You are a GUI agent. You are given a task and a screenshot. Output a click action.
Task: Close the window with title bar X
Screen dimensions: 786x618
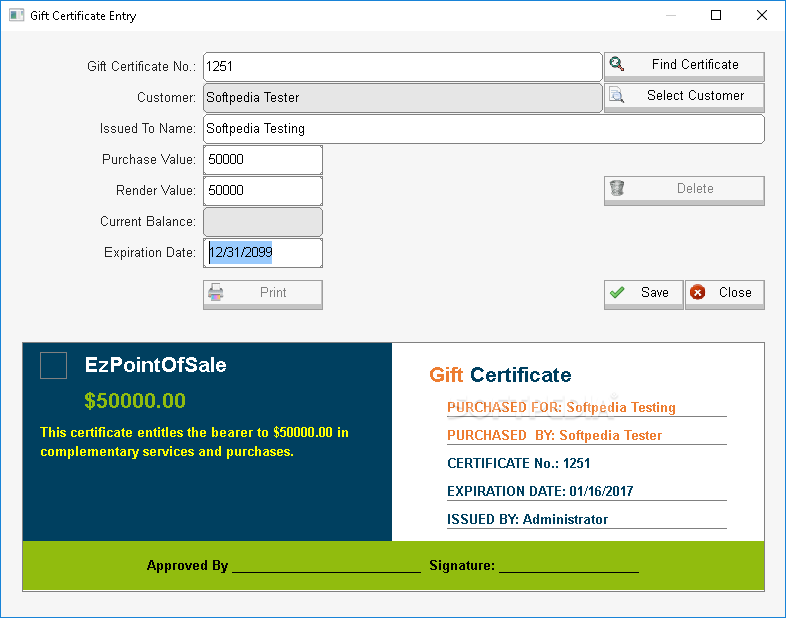[762, 15]
